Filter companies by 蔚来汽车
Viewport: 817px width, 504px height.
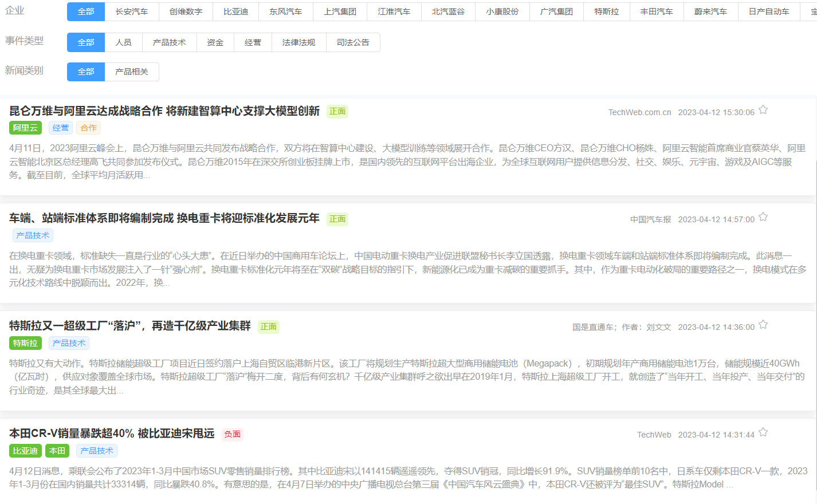[710, 11]
